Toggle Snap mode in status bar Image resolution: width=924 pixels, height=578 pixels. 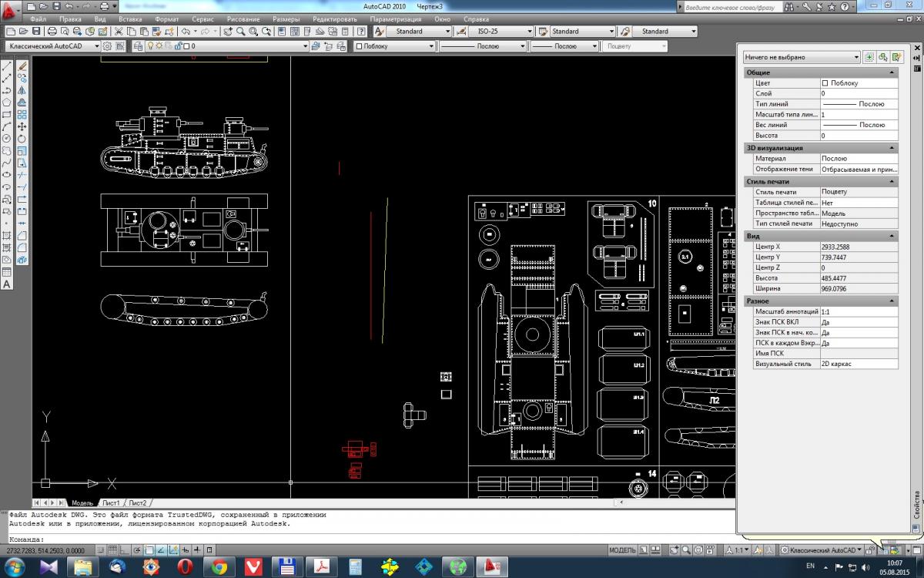[x=99, y=550]
